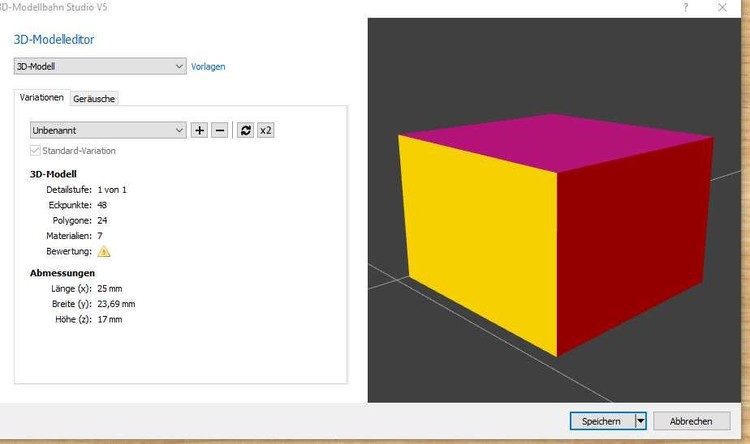The height and width of the screenshot is (444, 750).
Task: Open the arrow menu beside Speichern
Action: coord(641,421)
